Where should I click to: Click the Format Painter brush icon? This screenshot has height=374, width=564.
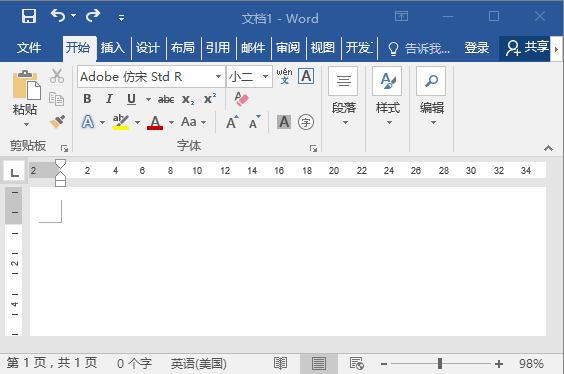click(x=57, y=122)
